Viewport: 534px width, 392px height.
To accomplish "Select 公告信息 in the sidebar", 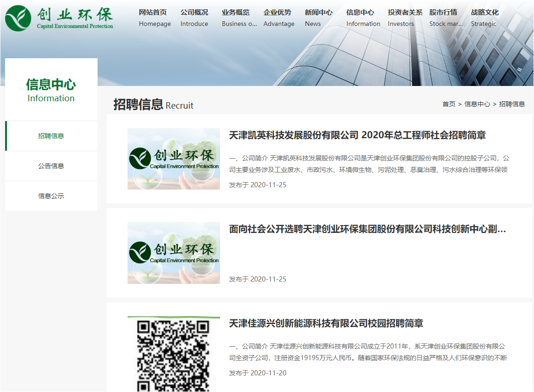I will [51, 166].
